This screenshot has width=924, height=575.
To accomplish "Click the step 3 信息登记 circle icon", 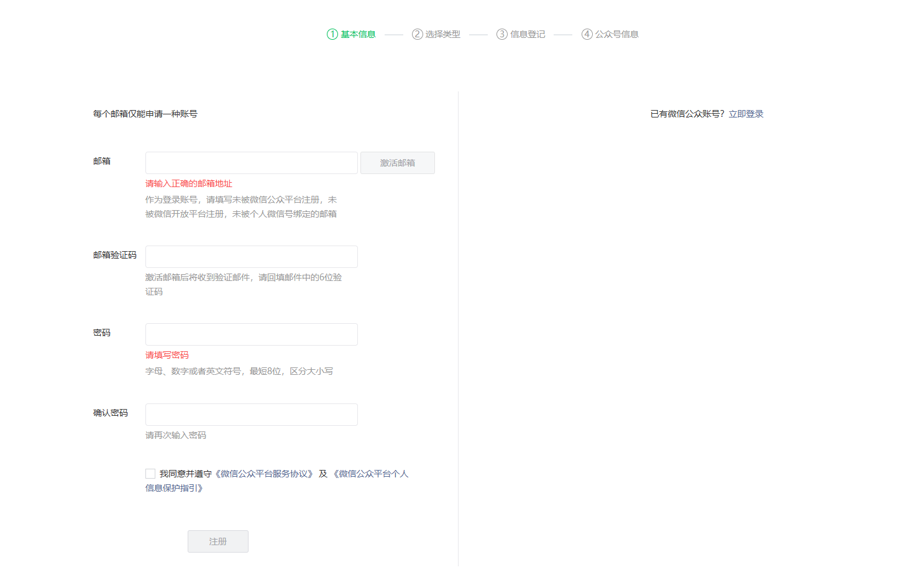I will coord(501,34).
